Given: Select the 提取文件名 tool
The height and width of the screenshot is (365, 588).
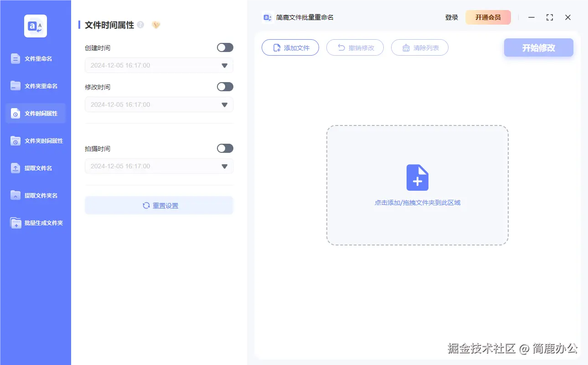Looking at the screenshot, I should (x=36, y=168).
